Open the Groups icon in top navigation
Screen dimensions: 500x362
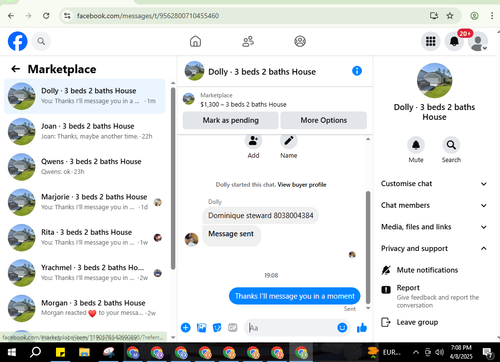click(300, 41)
